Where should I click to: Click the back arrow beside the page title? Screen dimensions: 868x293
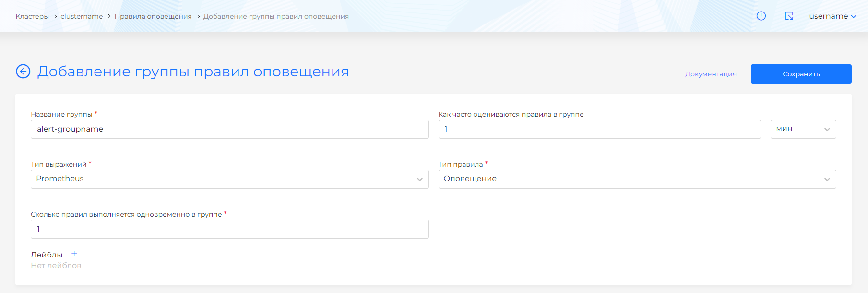pos(23,72)
